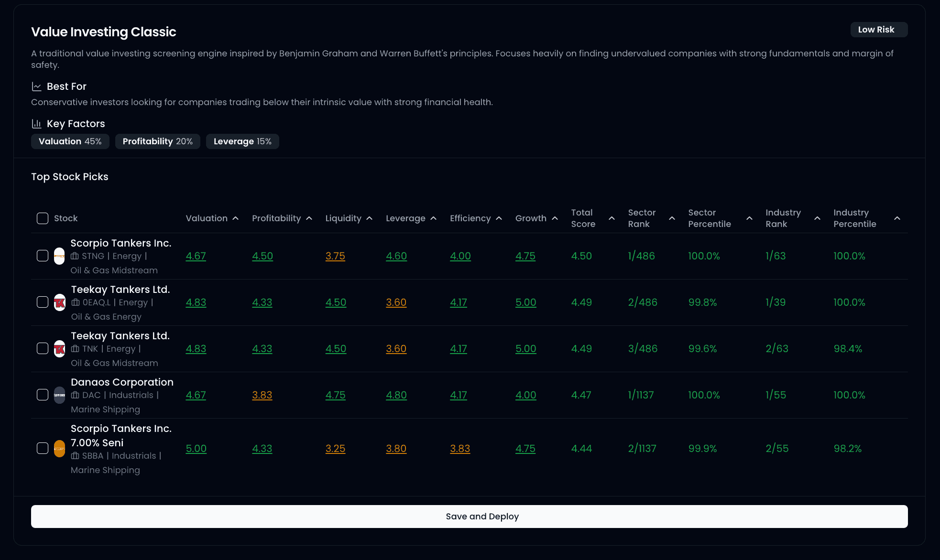The image size is (940, 560).
Task: Sort by Total Score column arrow
Action: pos(612,218)
